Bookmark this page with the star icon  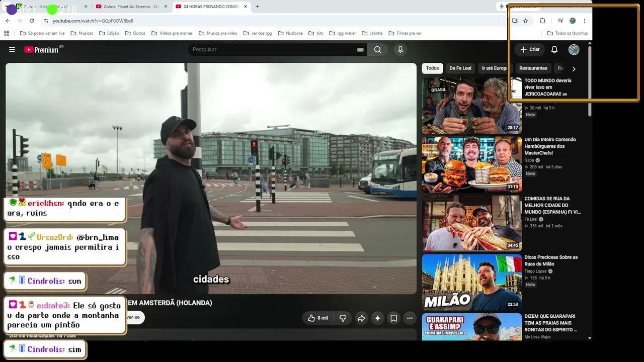click(x=526, y=21)
